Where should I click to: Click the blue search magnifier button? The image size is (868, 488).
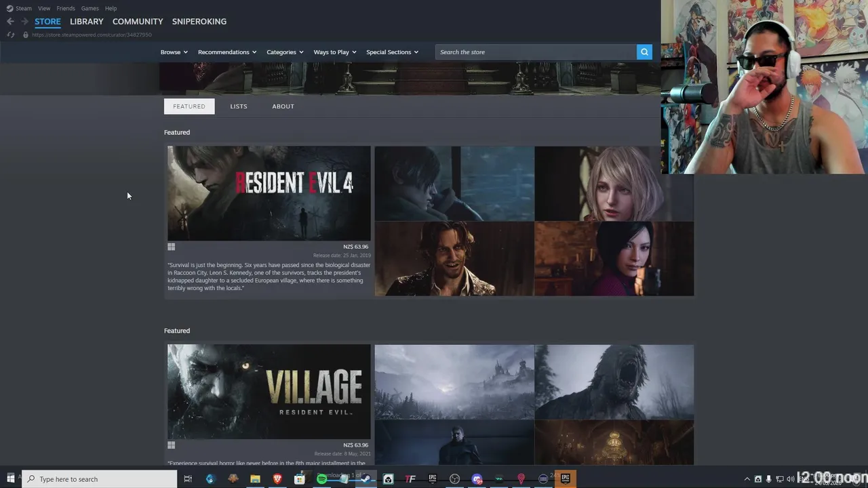pyautogui.click(x=644, y=52)
